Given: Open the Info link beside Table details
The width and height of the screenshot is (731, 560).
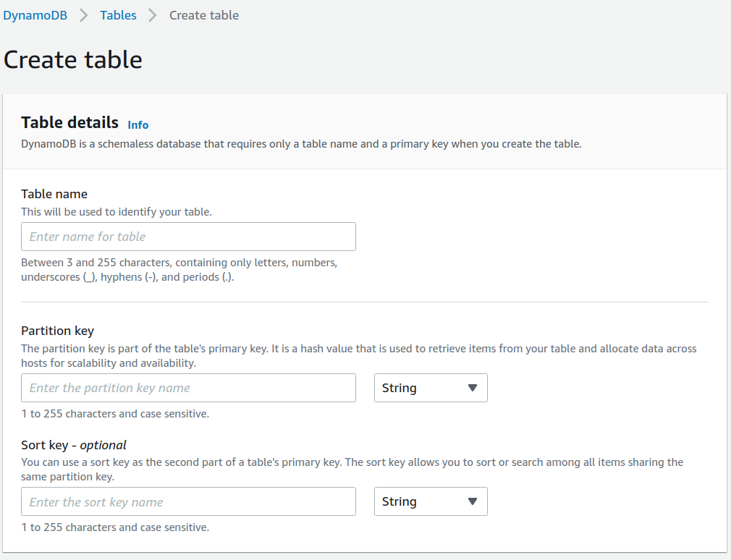Looking at the screenshot, I should click(138, 124).
